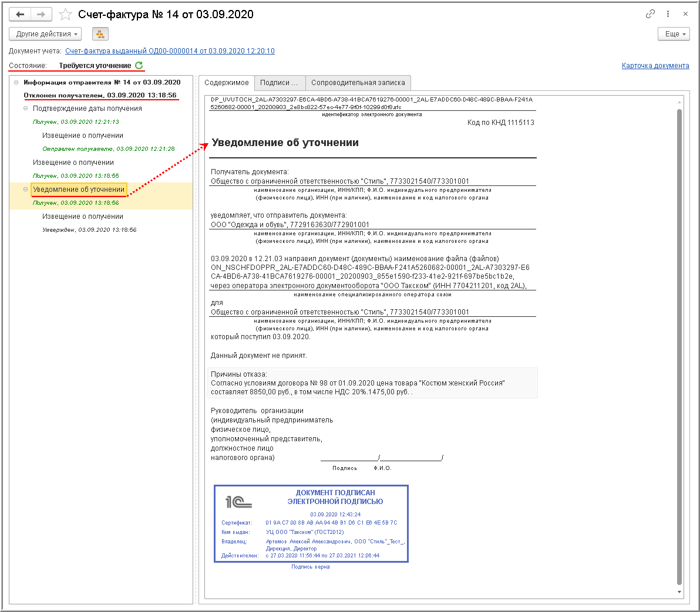Open the Другие действия dropdown
This screenshot has width=700, height=612.
(46, 34)
